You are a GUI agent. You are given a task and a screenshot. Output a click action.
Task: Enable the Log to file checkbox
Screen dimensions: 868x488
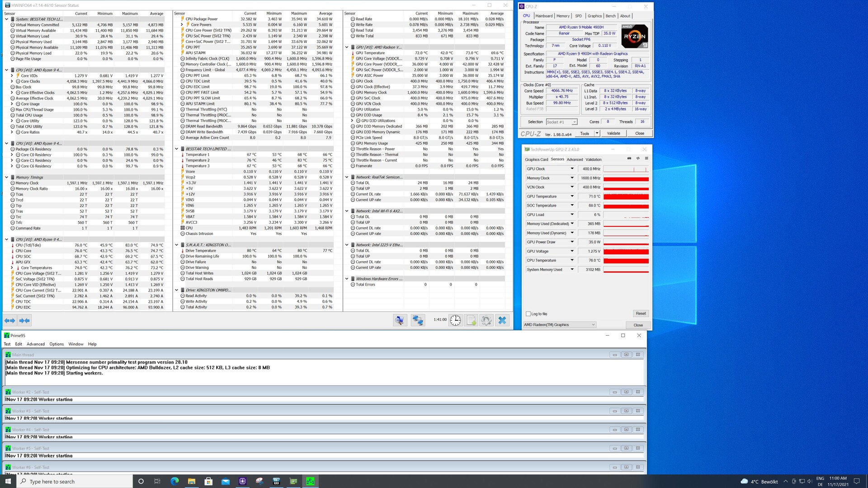point(528,314)
